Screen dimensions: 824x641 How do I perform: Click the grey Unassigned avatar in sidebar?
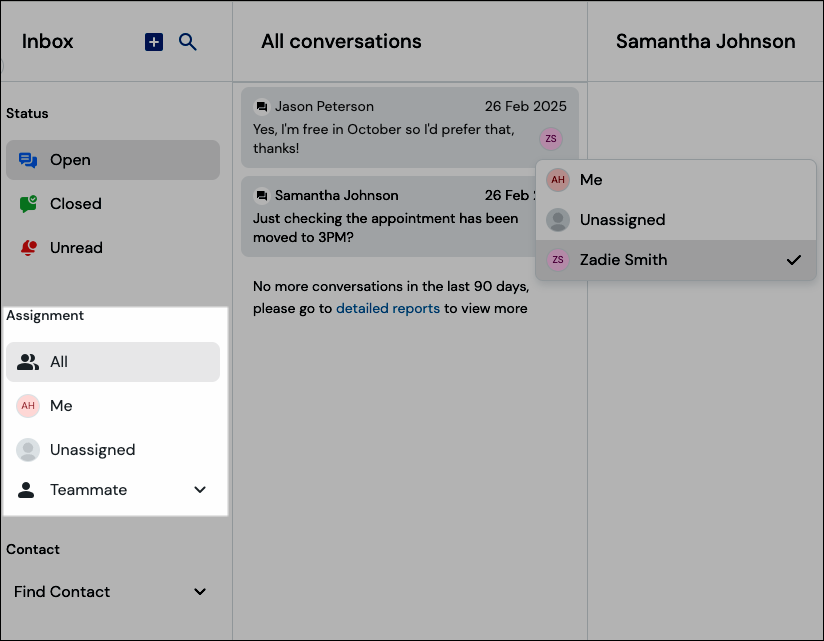(x=28, y=450)
